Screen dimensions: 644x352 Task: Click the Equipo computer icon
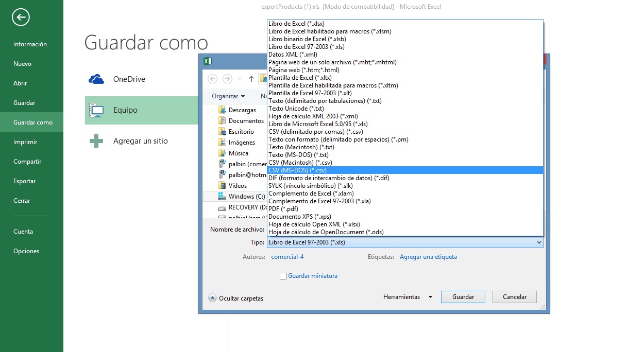click(96, 110)
